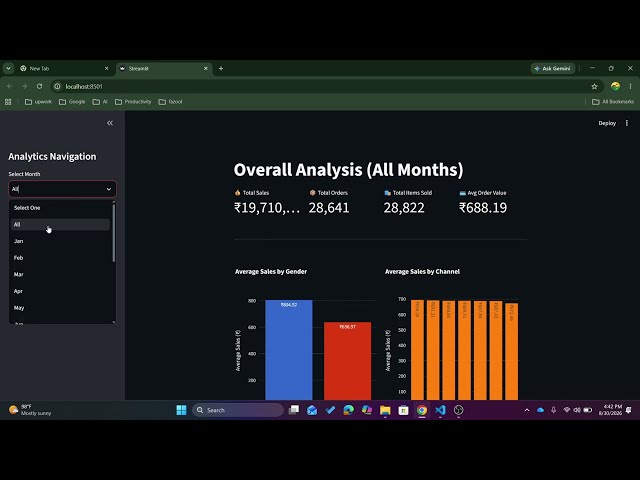Screen dimensions: 640x480
Task: Open the To Do checkmark taskbar icon
Action: coord(330,410)
